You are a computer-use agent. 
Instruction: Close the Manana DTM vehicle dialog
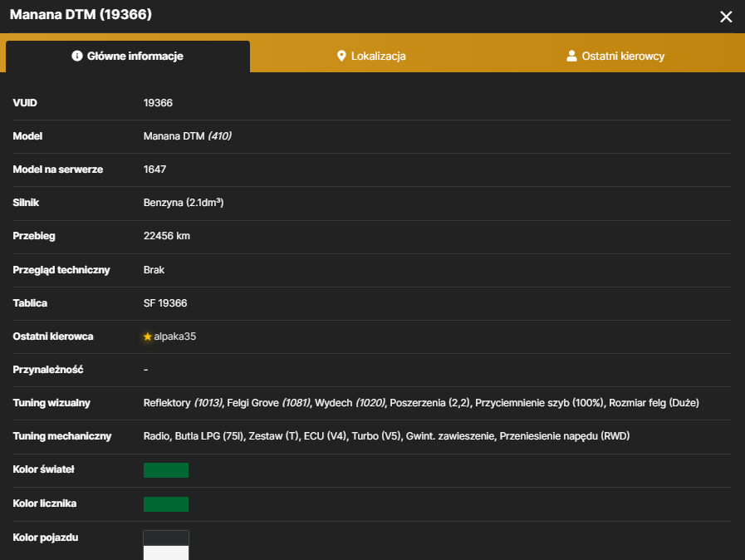coord(726,17)
